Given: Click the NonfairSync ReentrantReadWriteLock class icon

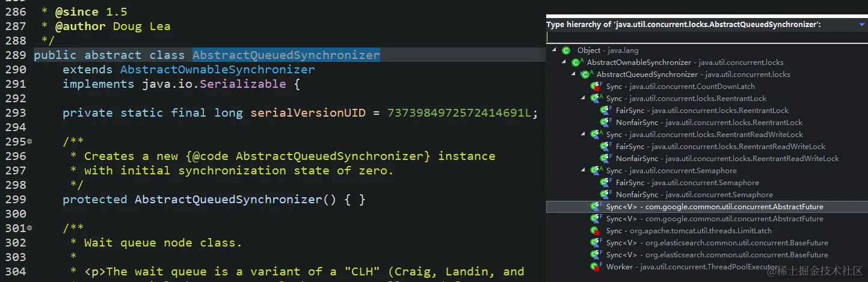Looking at the screenshot, I should [x=606, y=159].
